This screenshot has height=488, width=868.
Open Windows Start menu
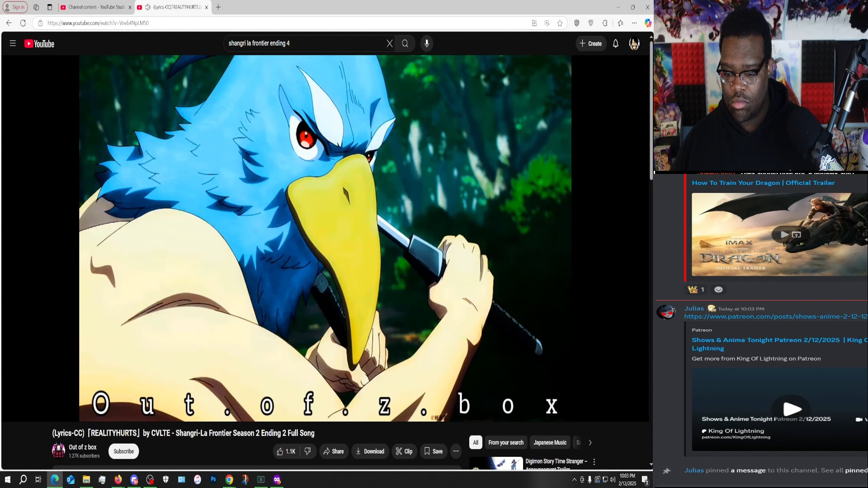tap(7, 480)
